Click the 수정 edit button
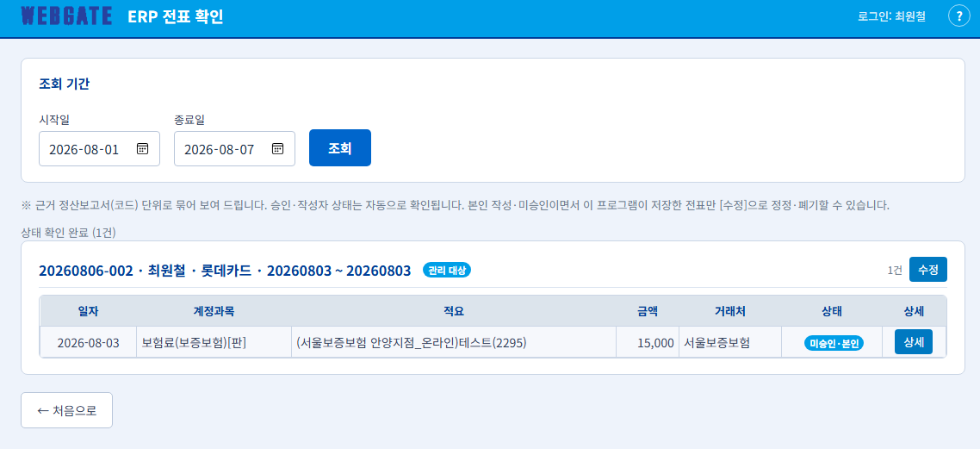The height and width of the screenshot is (449, 980). (928, 270)
